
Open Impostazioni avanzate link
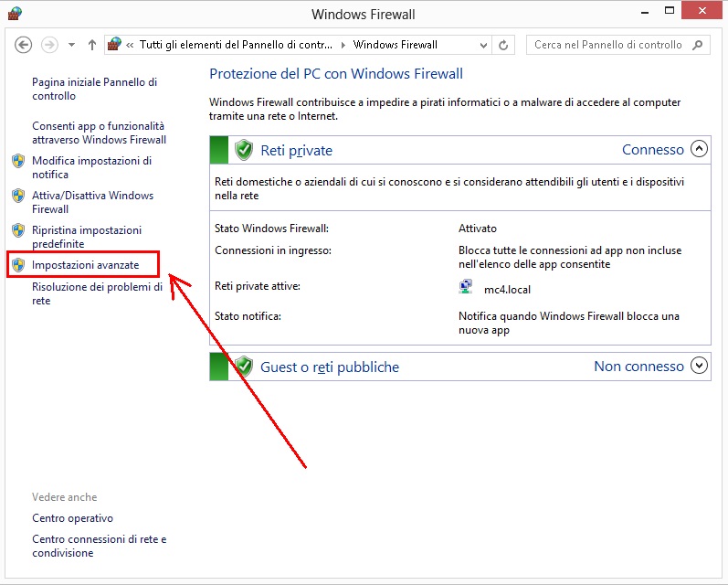(x=85, y=265)
